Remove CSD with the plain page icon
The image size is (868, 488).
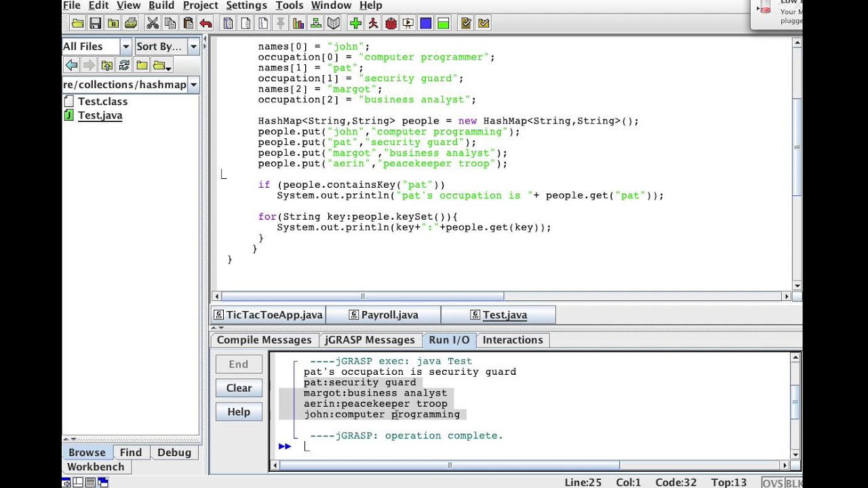tap(245, 23)
